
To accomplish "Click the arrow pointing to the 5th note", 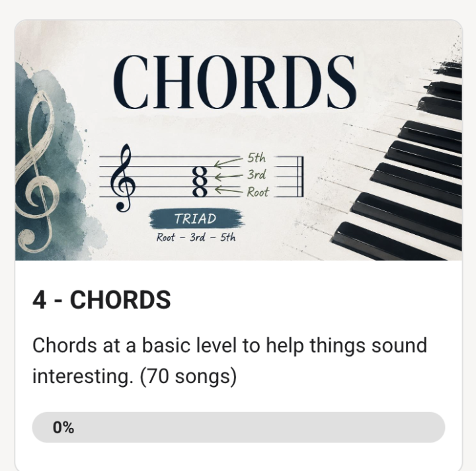I will tap(229, 162).
